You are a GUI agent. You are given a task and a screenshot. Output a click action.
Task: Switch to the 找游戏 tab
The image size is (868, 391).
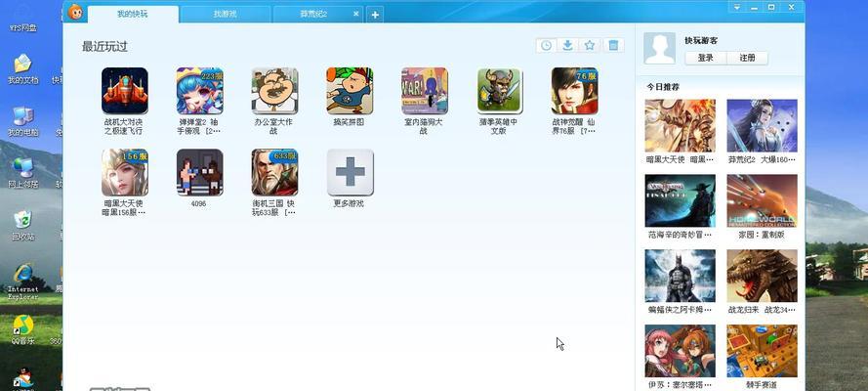(225, 15)
